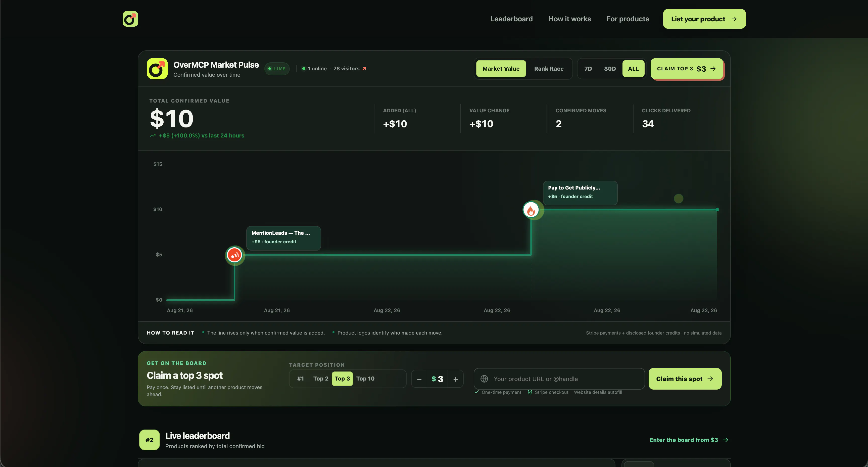This screenshot has height=467, width=868.
Task: Increase the bid amount with plus
Action: coord(455,379)
